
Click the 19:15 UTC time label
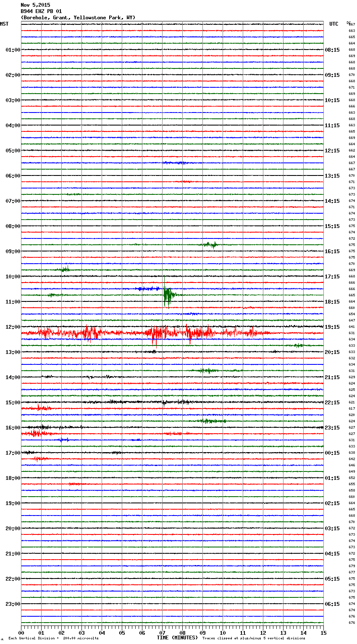[332, 327]
